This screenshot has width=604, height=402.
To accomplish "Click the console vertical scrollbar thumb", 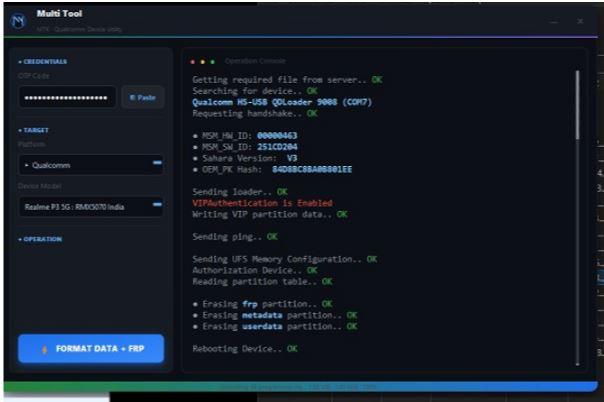I will 577,105.
